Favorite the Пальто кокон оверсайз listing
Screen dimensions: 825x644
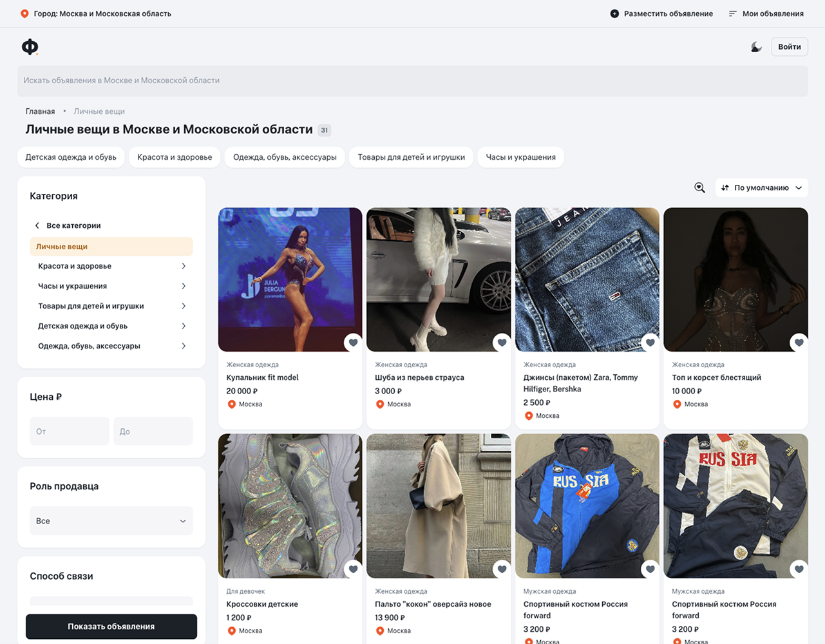502,569
